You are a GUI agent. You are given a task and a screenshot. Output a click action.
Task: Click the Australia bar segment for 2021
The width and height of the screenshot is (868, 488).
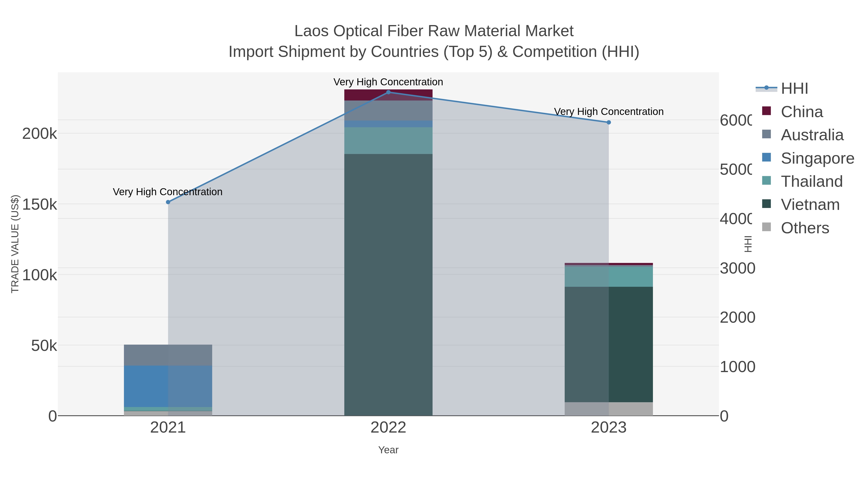tap(168, 355)
